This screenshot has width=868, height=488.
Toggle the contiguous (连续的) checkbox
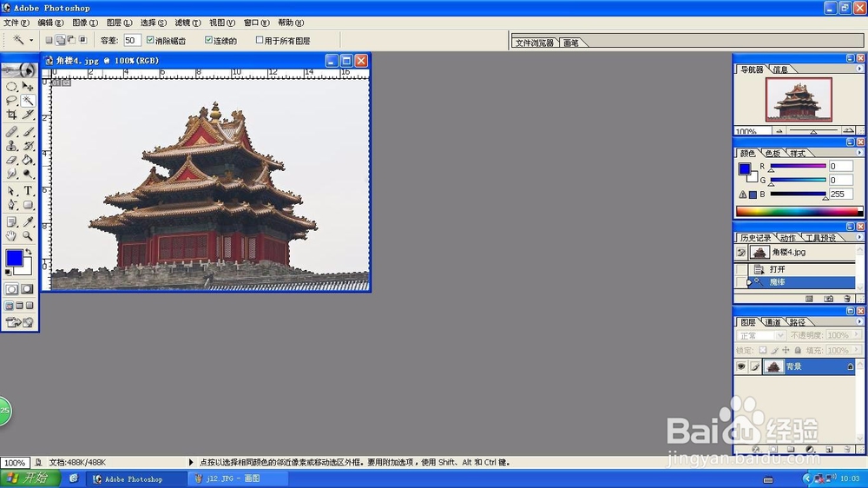pos(208,41)
